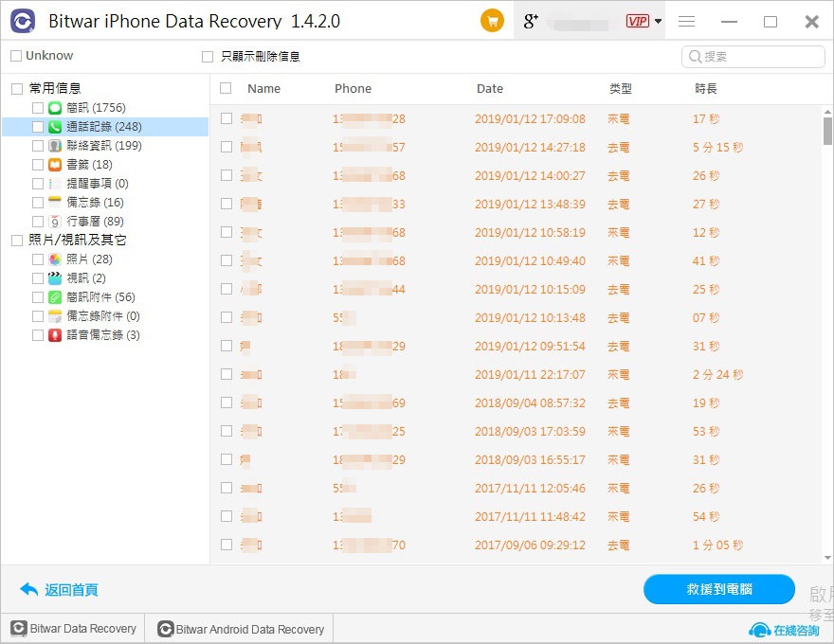Click the notes attachment icon for 備忘錄附件
The width and height of the screenshot is (834, 644).
(55, 316)
